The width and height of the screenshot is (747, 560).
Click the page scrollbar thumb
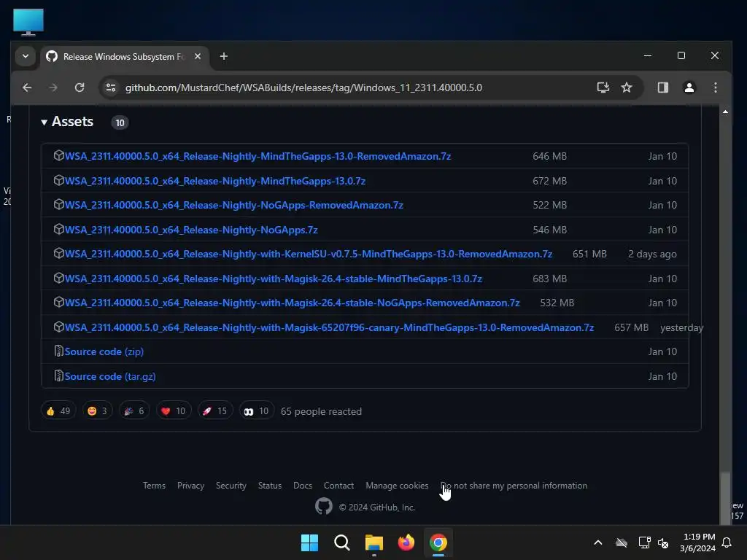(x=725, y=497)
